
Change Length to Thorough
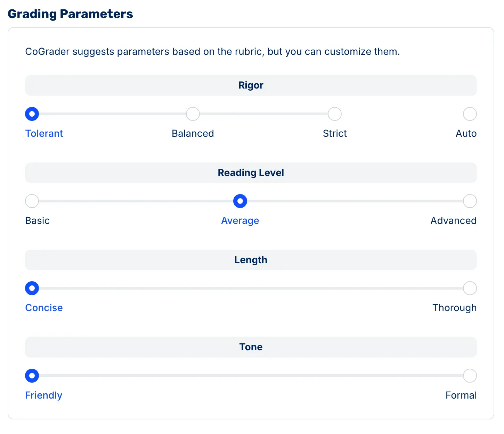point(470,288)
